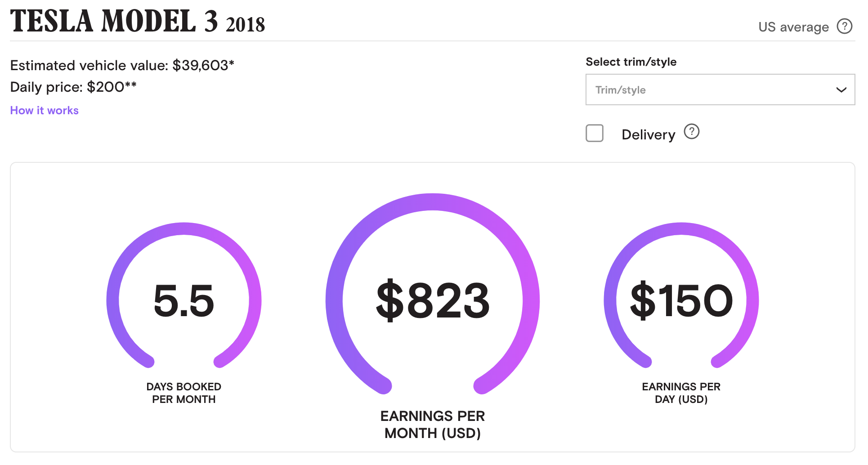
Task: Click the Trim/style placeholder text
Action: (x=620, y=90)
